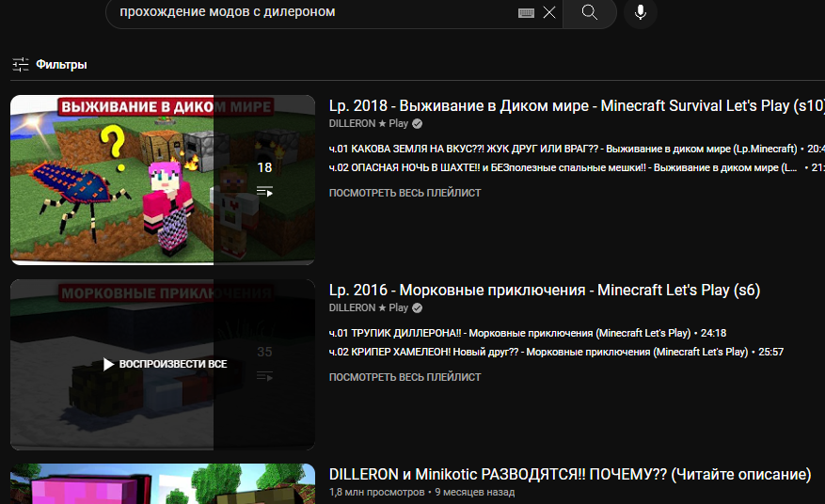
Task: Open the on-screen keyboard in search box
Action: coord(526,12)
